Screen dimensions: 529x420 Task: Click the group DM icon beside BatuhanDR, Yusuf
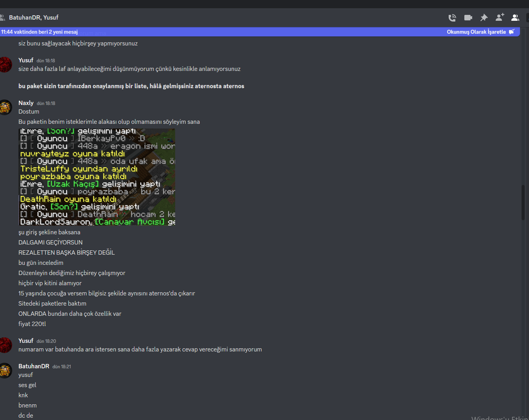(2, 18)
